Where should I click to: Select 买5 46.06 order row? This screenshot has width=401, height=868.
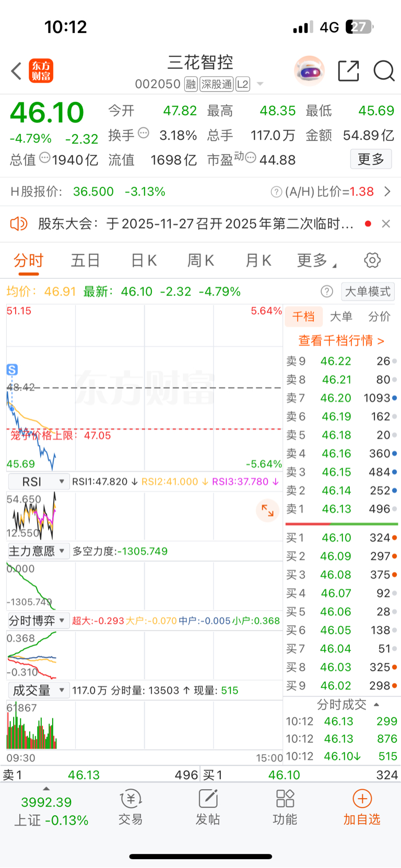341,612
